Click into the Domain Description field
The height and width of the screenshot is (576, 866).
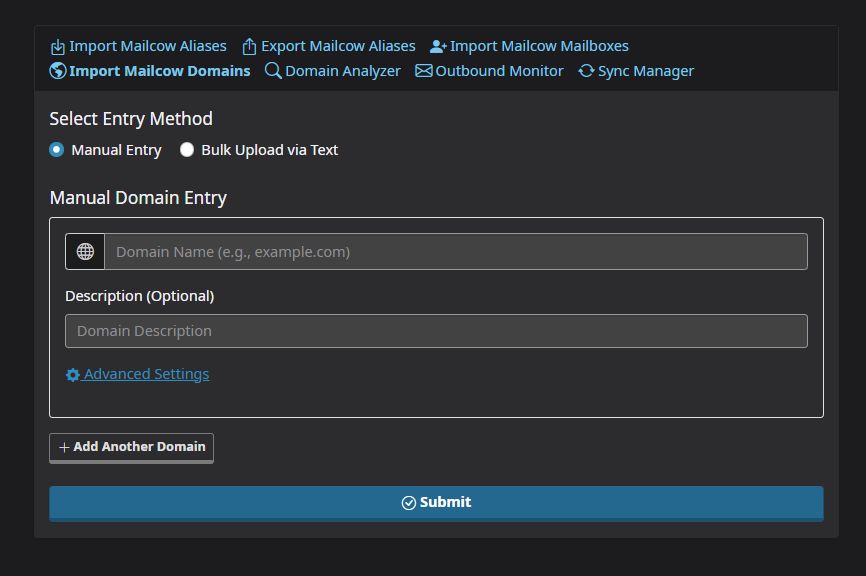click(436, 331)
